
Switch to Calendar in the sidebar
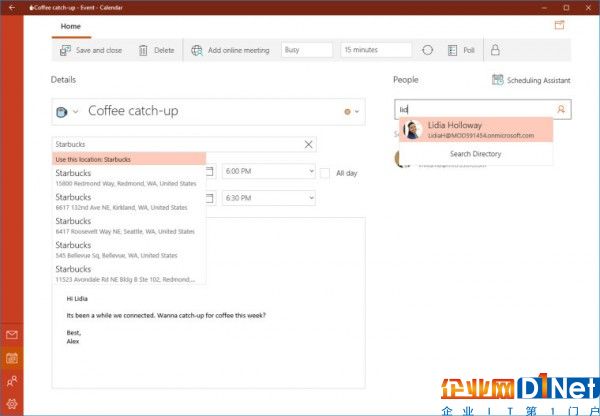(x=12, y=358)
